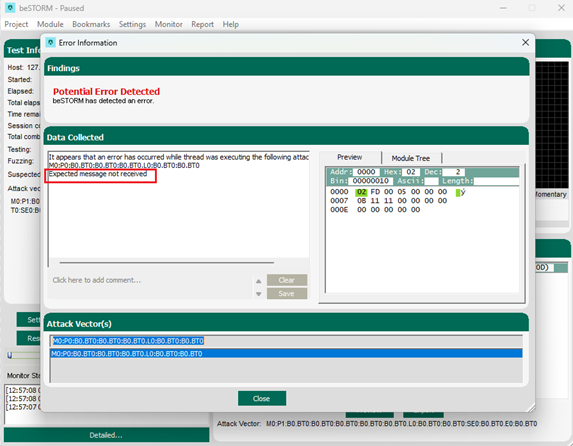Click the Attack Vector path at the bottom of main window
The image size is (573, 446).
(402, 424)
